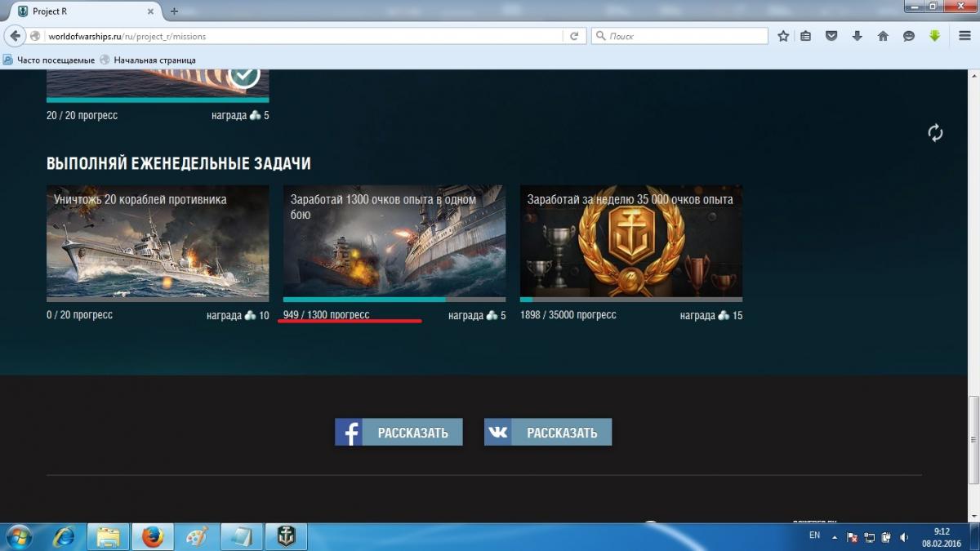Click '1898 / 35000 прогресс' text
The width and height of the screenshot is (980, 551).
point(568,315)
